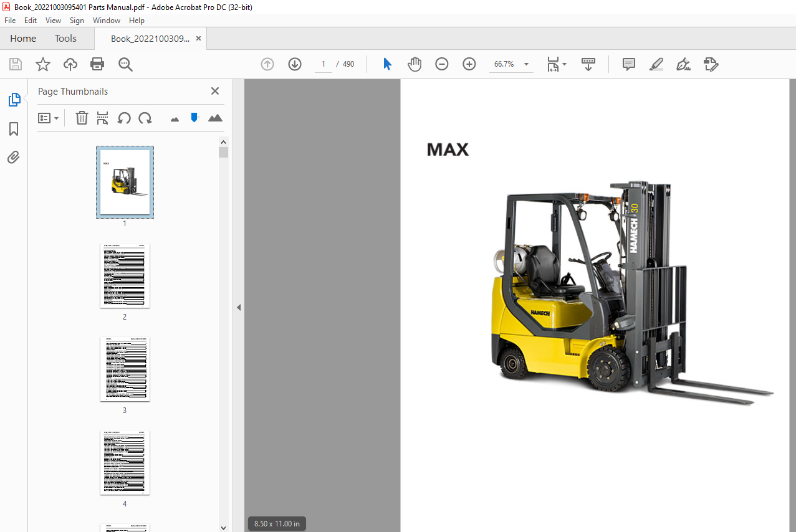Viewport: 796px width, 532px height.
Task: Open the Window menu
Action: coord(107,21)
